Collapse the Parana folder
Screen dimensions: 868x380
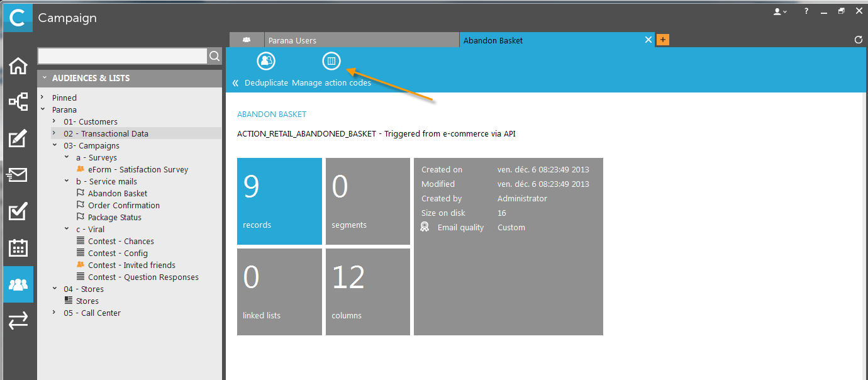point(42,109)
